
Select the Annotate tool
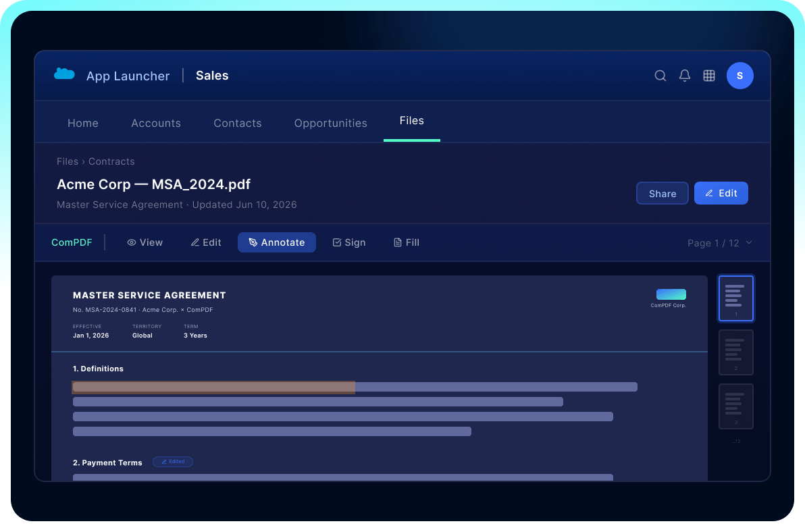[277, 242]
